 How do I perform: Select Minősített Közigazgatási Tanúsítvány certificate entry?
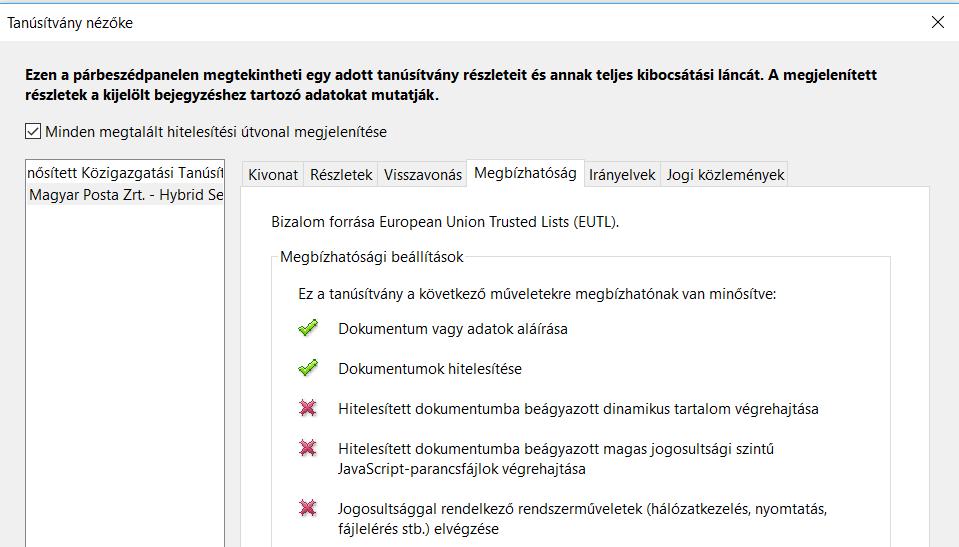tap(125, 173)
